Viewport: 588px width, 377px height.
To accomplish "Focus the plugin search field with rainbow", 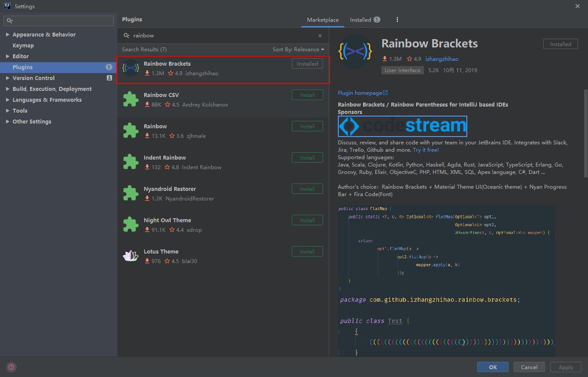I will point(223,36).
